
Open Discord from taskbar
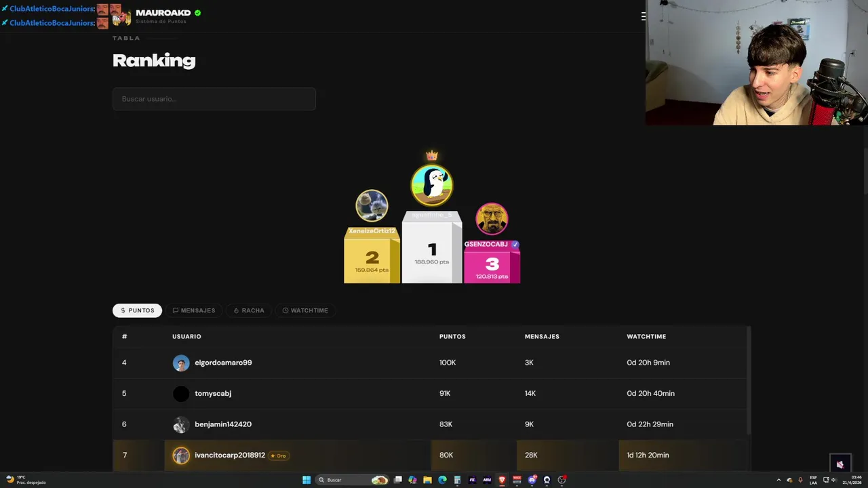tap(532, 480)
